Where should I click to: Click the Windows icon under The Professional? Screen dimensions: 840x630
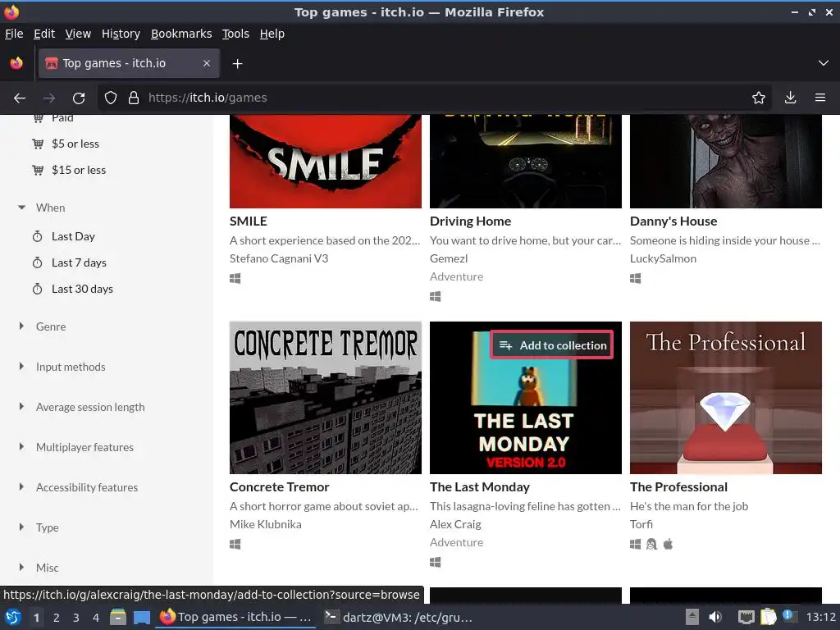pos(636,545)
